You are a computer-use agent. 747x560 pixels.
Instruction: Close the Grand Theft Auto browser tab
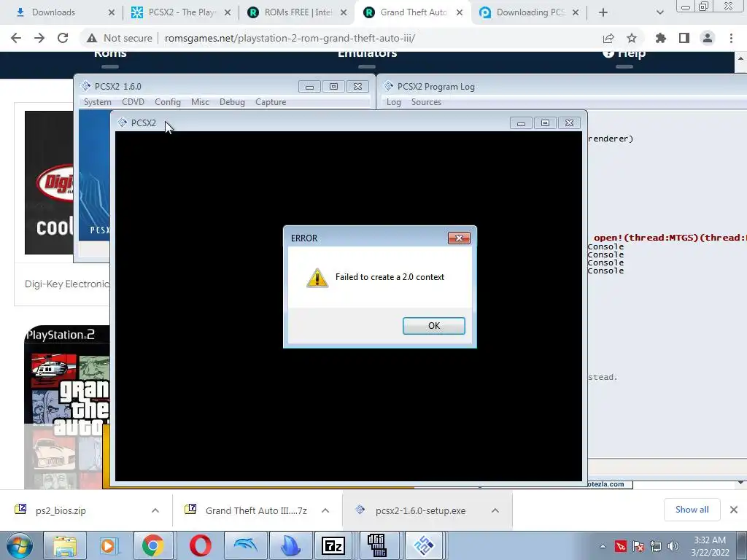[x=460, y=12]
